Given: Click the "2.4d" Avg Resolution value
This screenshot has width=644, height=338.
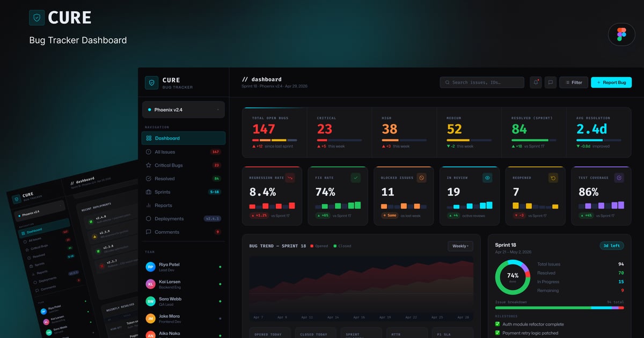Looking at the screenshot, I should pos(592,129).
